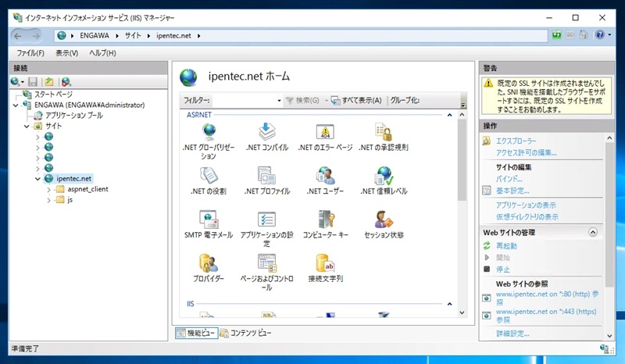
Task: Open .NET グローバリゼーション feature
Action: click(209, 141)
